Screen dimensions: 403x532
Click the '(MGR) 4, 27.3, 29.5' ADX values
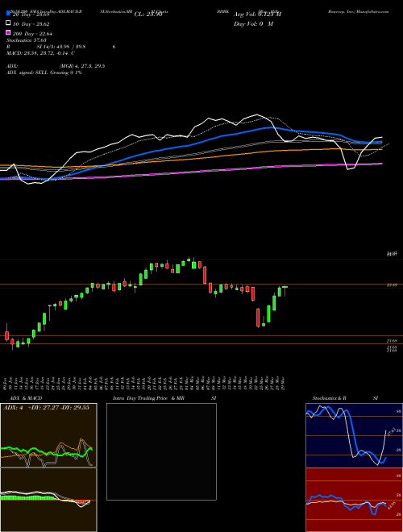point(81,66)
